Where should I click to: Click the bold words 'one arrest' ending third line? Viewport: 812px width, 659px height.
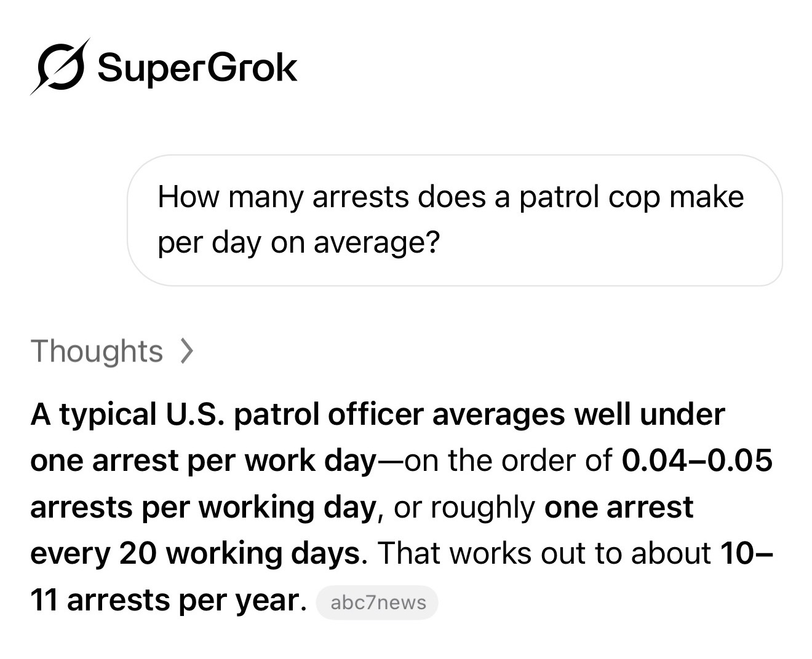[x=619, y=507]
